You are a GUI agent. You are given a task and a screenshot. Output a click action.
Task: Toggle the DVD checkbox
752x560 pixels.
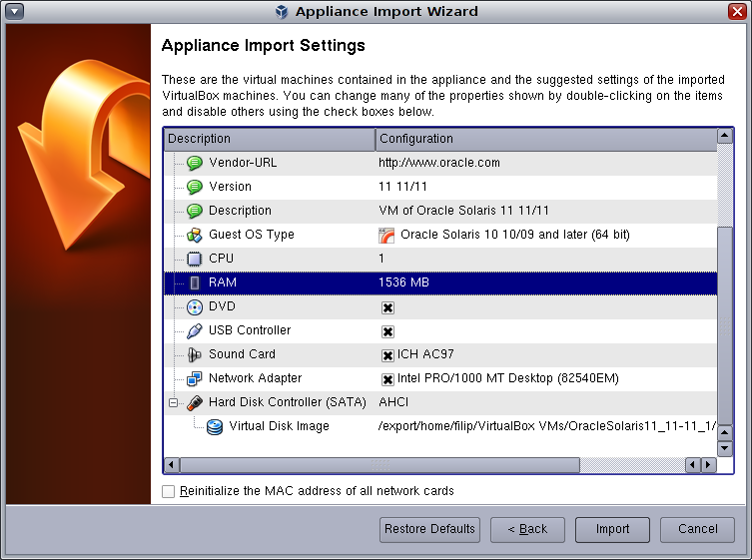click(387, 307)
